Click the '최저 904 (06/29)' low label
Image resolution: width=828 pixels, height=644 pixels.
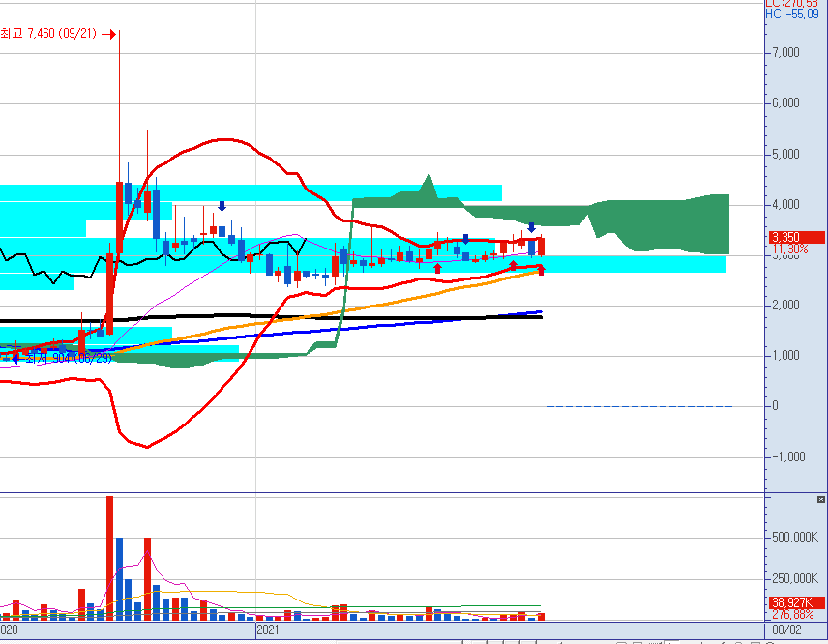pos(69,359)
